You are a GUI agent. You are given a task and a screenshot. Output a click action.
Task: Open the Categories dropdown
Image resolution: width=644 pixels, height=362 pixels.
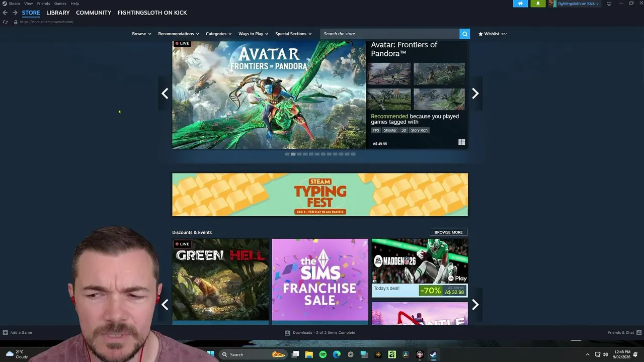pos(219,34)
